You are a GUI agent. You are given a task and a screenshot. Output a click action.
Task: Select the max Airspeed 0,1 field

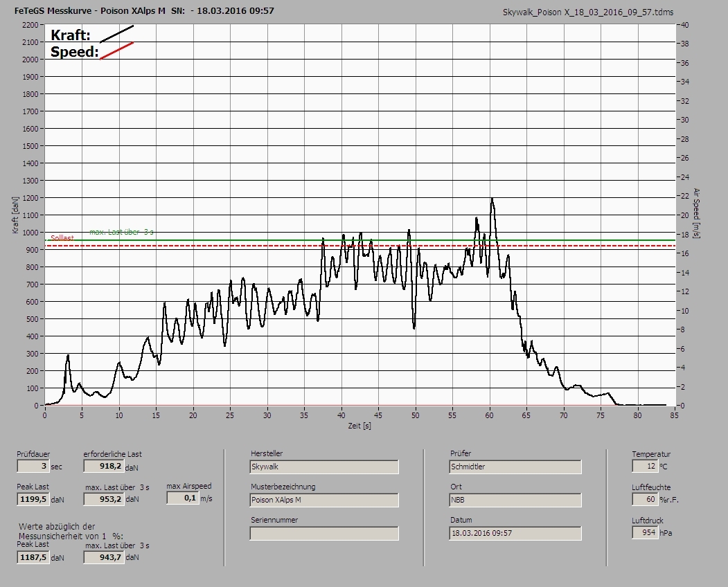pos(182,498)
